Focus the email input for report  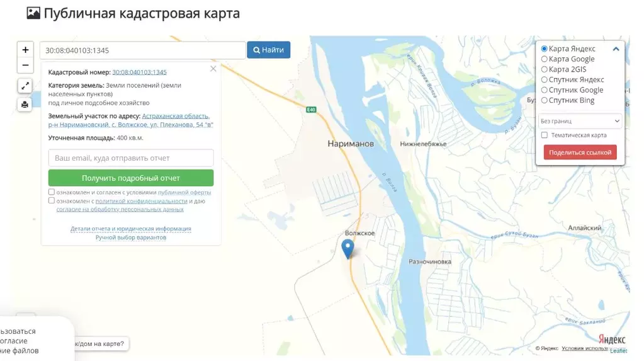pos(131,158)
